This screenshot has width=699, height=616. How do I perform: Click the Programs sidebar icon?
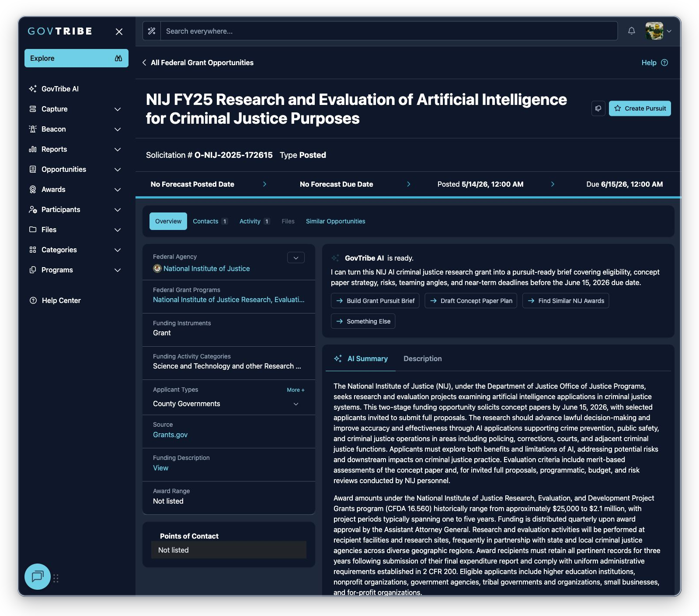pyautogui.click(x=33, y=270)
